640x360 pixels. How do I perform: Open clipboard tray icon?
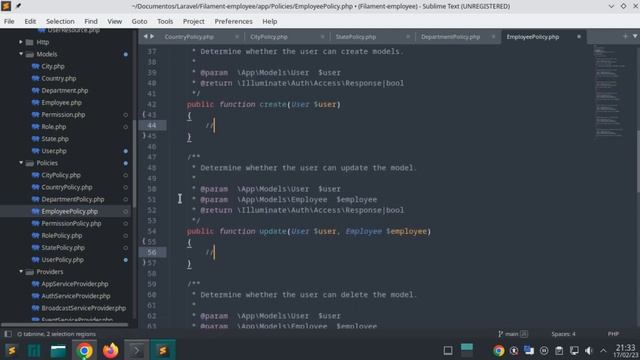(x=559, y=351)
